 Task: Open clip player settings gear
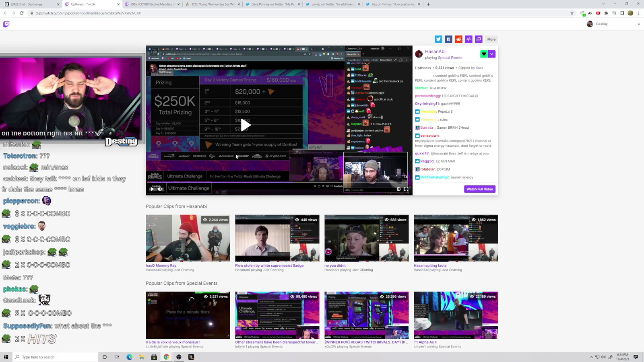[398, 189]
